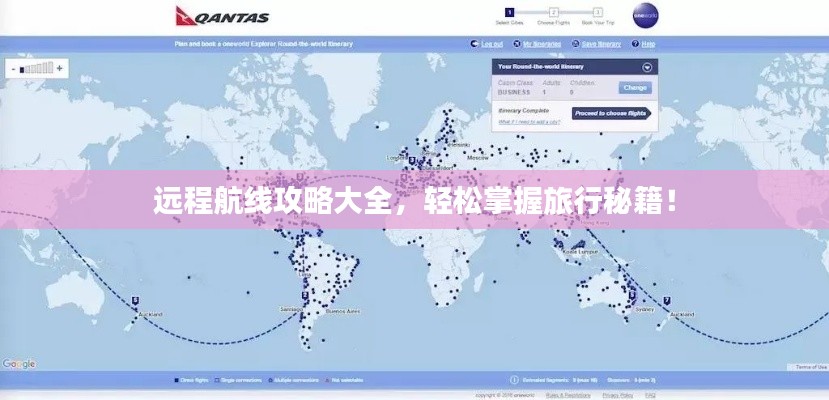The width and height of the screenshot is (829, 400).
Task: Adjust the map zoom level slider
Action: pyautogui.click(x=37, y=68)
